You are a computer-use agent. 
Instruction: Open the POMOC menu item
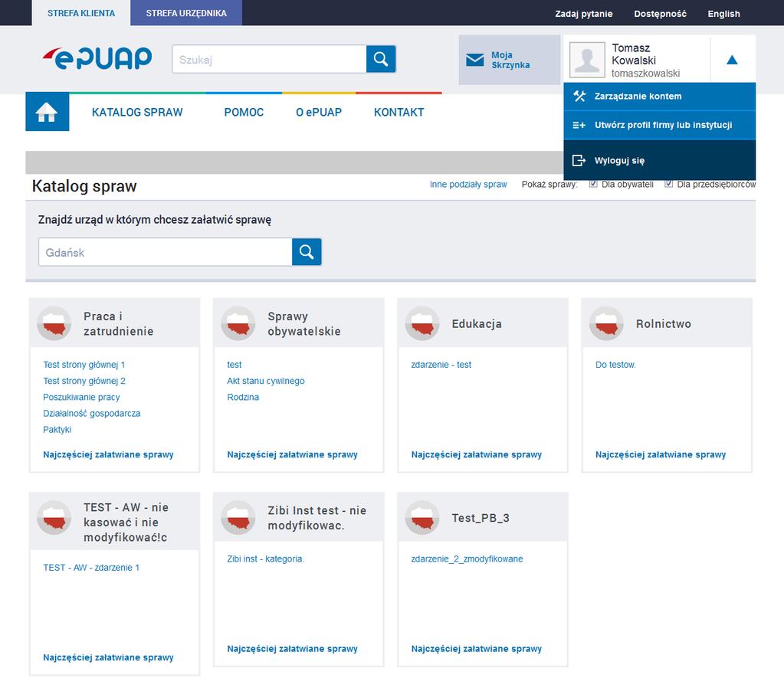pyautogui.click(x=244, y=113)
